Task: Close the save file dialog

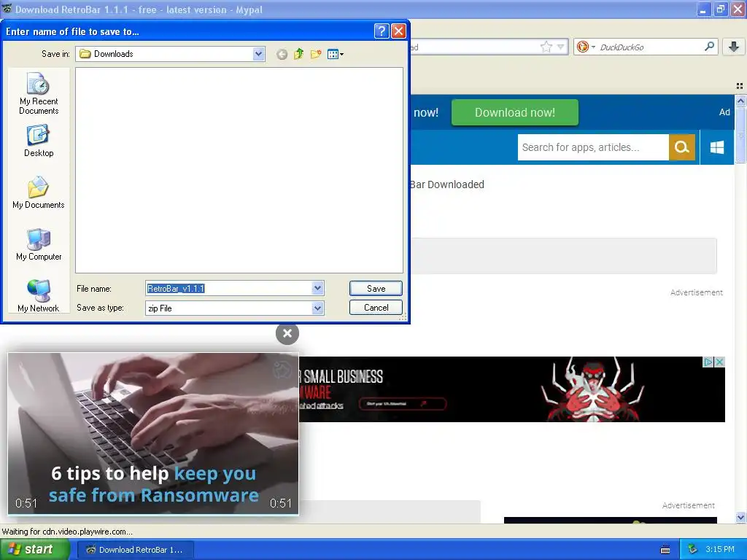Action: [398, 31]
